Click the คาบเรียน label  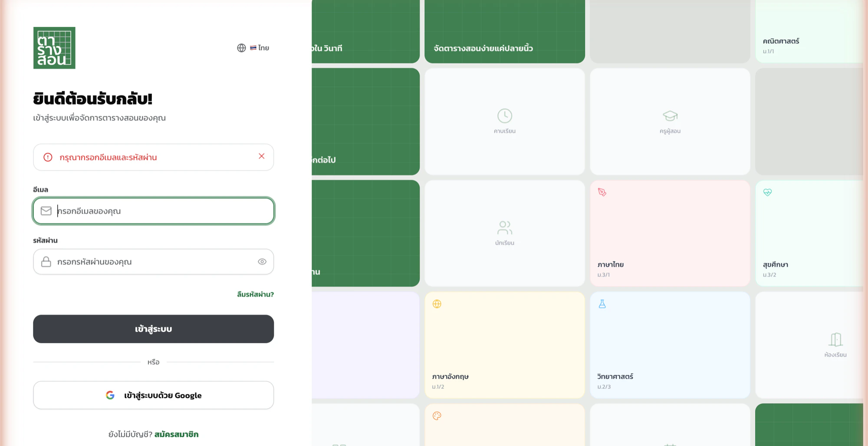click(505, 131)
